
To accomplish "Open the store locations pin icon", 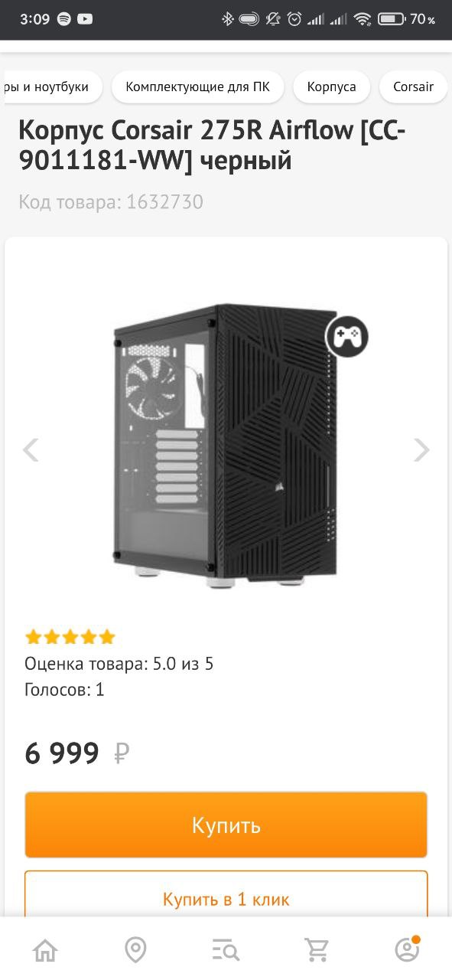I will tap(135, 949).
